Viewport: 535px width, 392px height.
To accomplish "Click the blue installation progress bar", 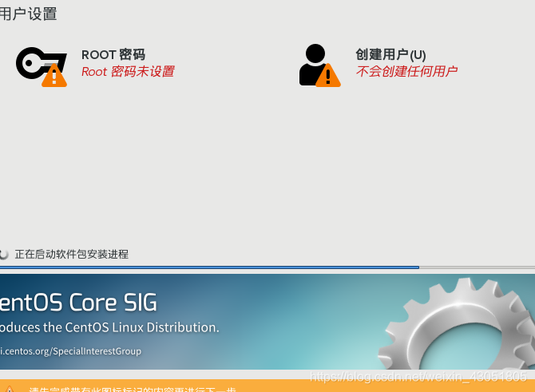I will point(209,267).
